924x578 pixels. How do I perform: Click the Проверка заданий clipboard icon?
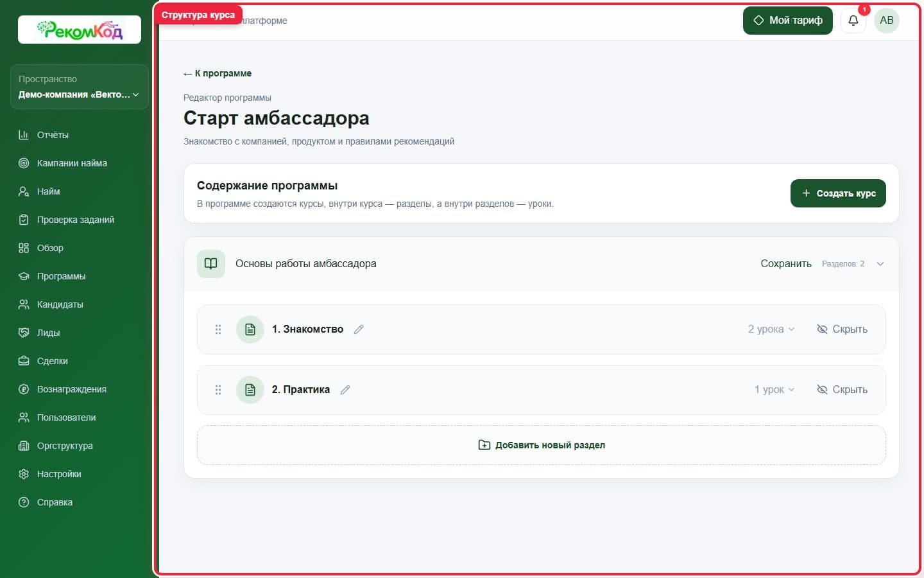click(24, 220)
